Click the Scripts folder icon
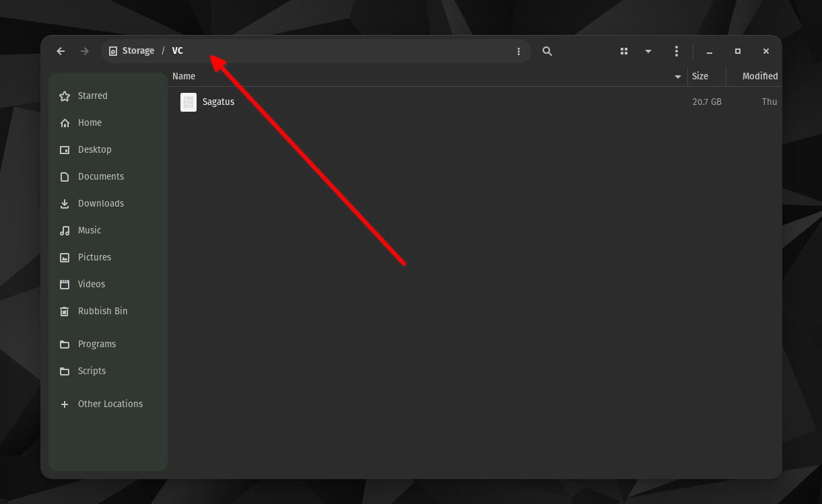The height and width of the screenshot is (504, 822). 65,371
